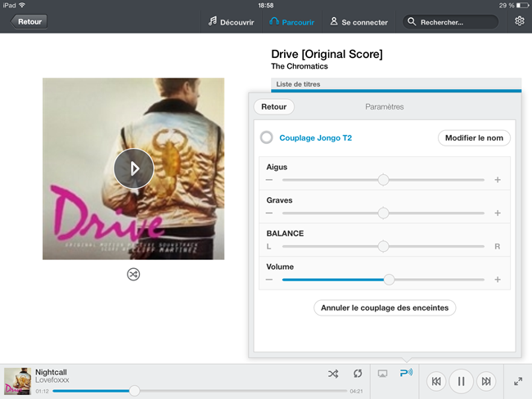The image size is (532, 399).
Task: Shift balance to the R side
Action: coord(497,246)
